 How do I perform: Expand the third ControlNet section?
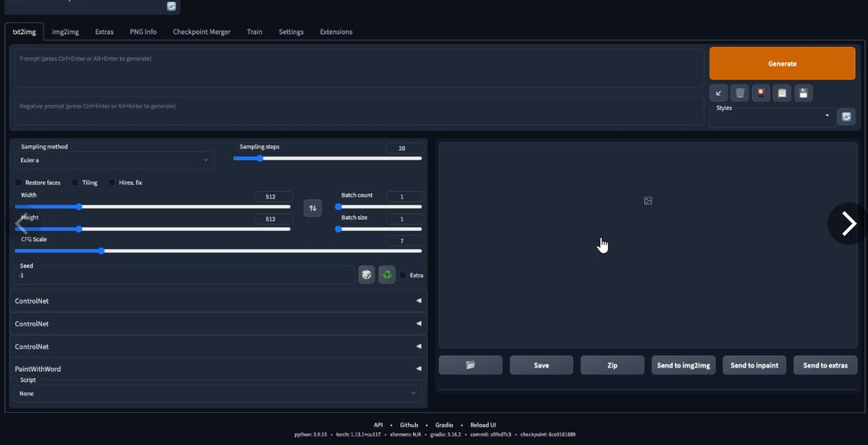pos(218,347)
